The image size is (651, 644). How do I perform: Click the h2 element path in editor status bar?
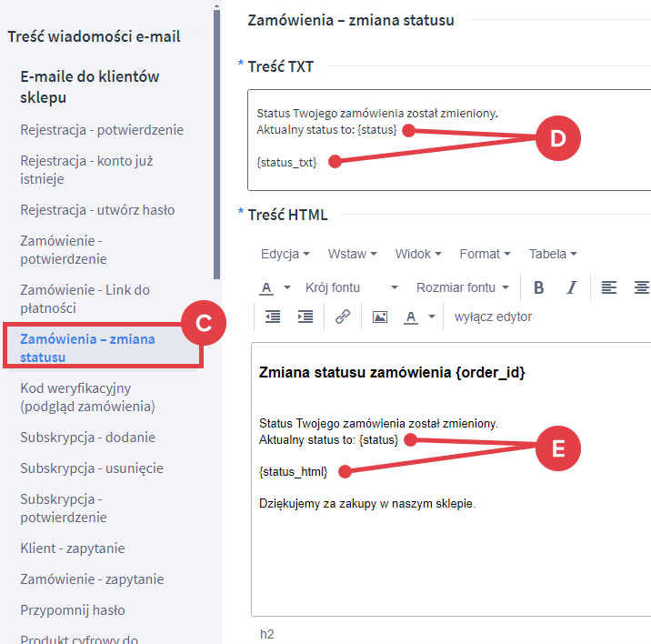(x=267, y=634)
